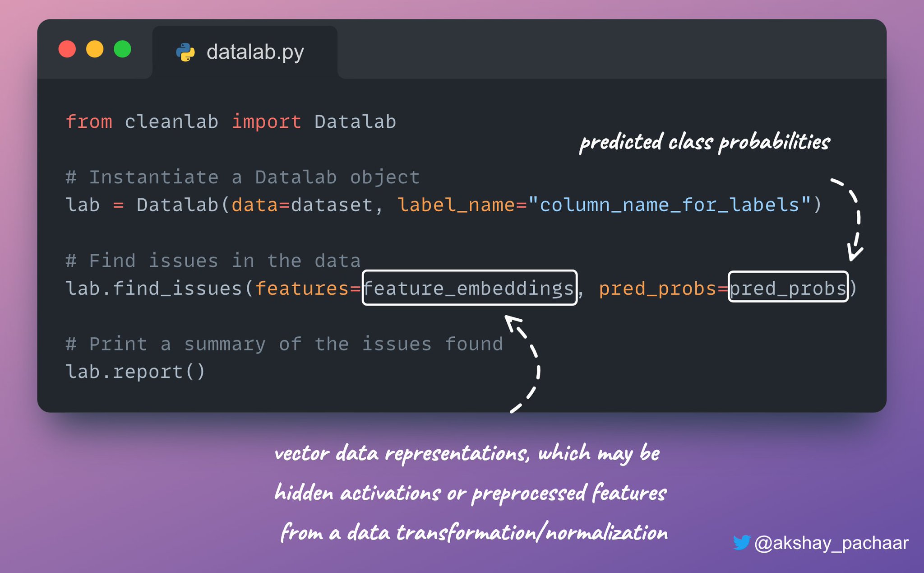Click the lab.find_issues method name

[154, 288]
